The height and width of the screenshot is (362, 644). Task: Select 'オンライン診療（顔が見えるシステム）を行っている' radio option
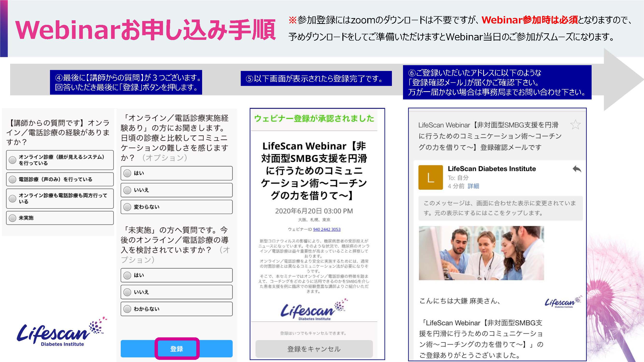coord(60,160)
